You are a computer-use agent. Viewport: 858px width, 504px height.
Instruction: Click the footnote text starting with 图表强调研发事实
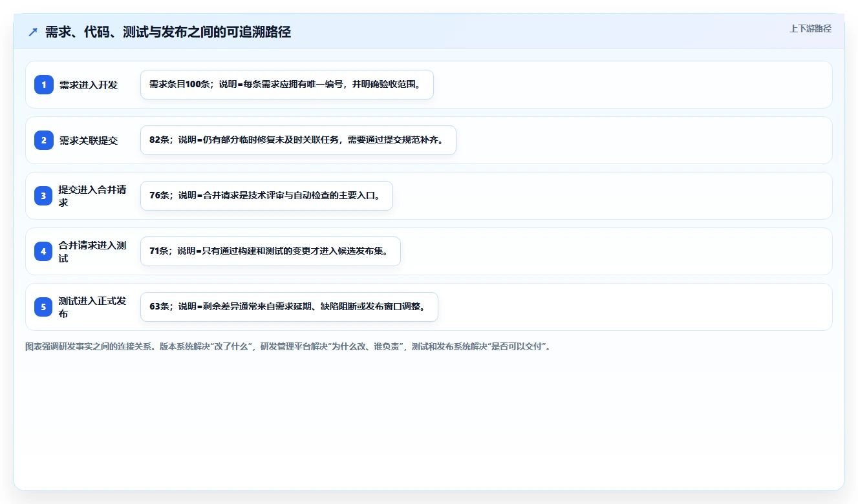288,347
